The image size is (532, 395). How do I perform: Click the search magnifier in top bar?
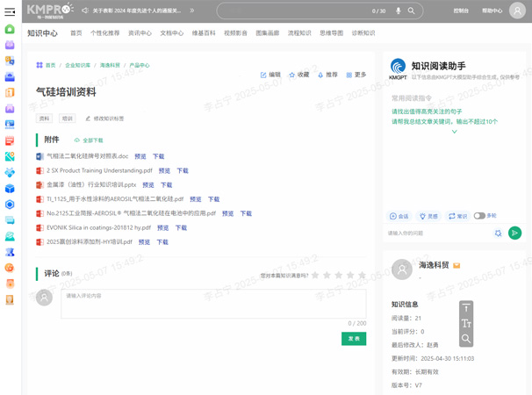[413, 11]
